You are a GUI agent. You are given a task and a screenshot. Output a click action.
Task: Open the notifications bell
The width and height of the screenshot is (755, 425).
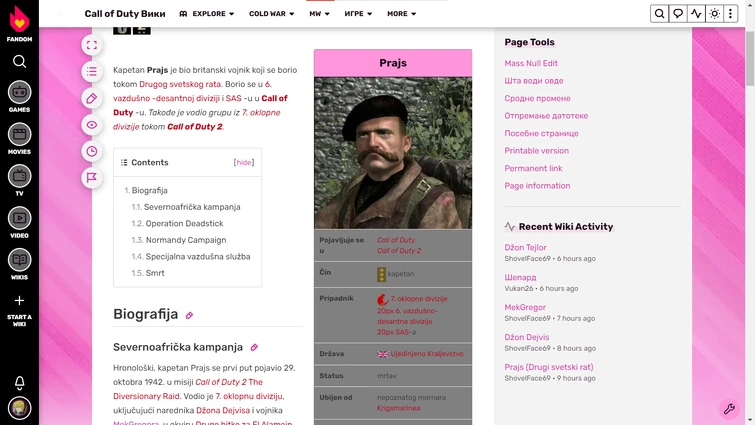(x=19, y=383)
